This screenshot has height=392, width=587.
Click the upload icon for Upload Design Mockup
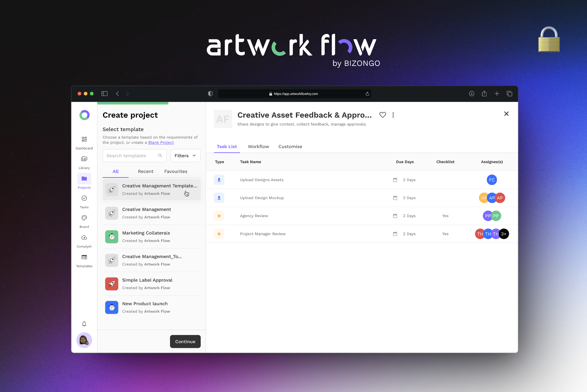219,198
